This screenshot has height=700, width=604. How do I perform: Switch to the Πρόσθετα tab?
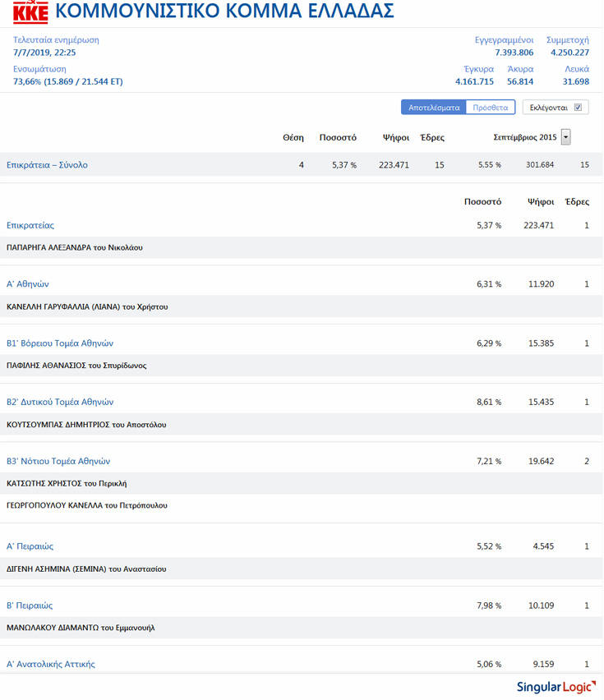(x=491, y=107)
